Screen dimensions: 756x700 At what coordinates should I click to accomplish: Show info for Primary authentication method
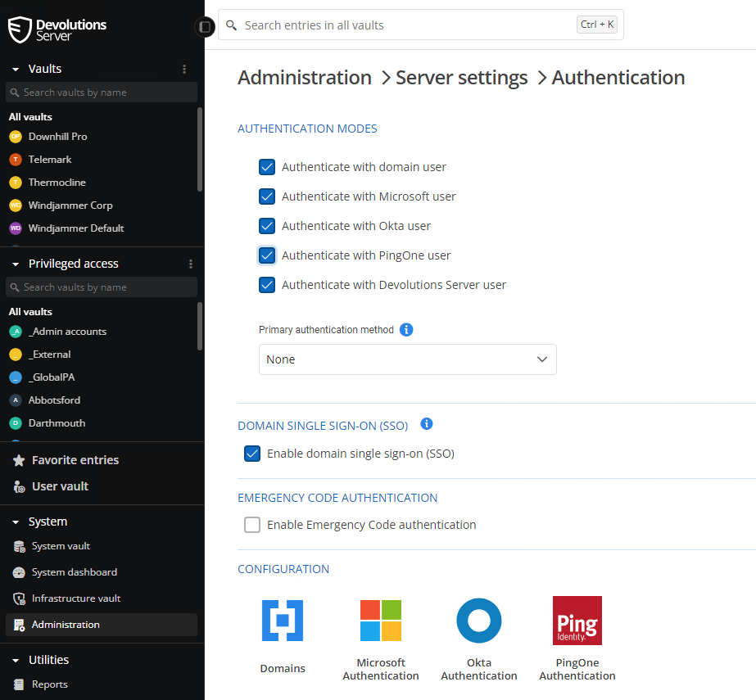tap(406, 330)
